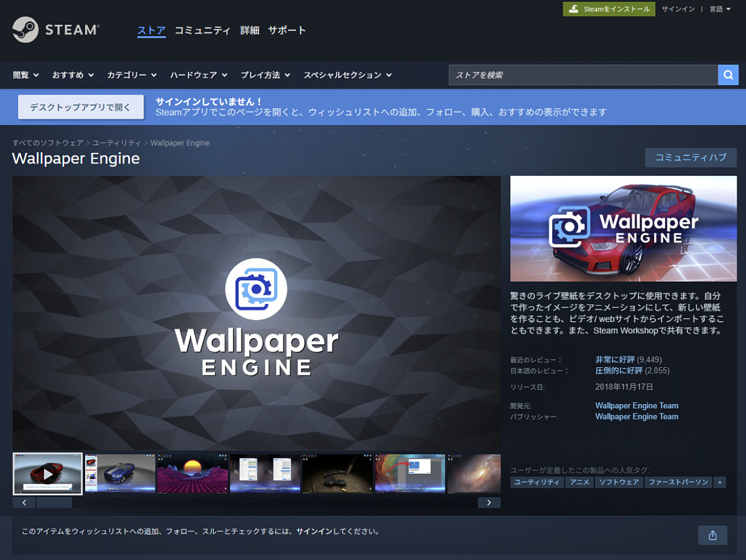The width and height of the screenshot is (746, 560).
Task: Select the blue car editor thumbnail
Action: (x=120, y=474)
